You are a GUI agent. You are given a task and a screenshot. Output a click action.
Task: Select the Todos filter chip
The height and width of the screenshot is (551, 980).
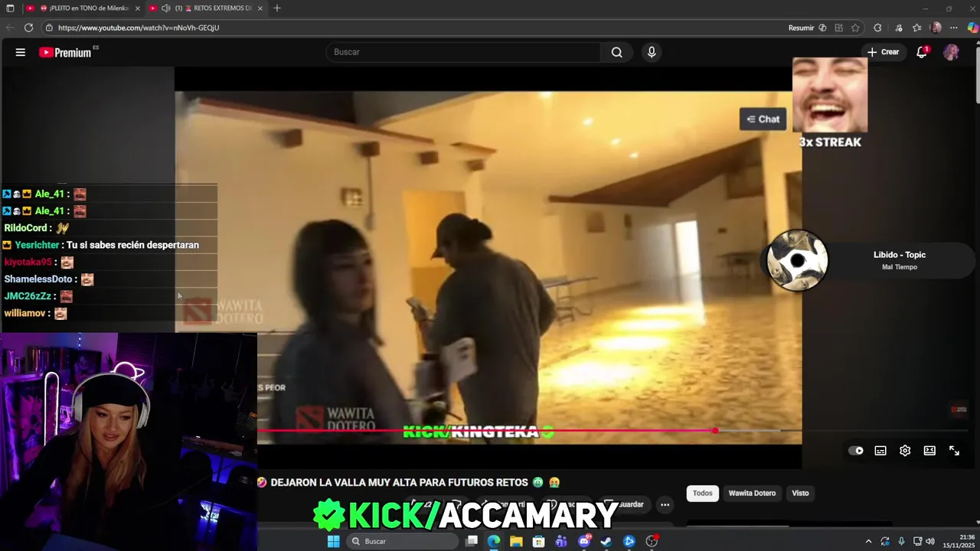click(703, 493)
